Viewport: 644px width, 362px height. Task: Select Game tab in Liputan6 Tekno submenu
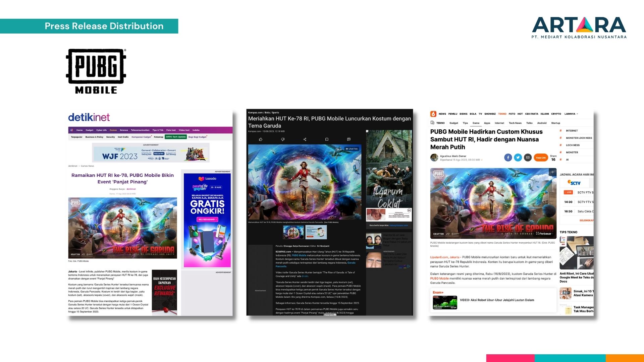(x=476, y=123)
